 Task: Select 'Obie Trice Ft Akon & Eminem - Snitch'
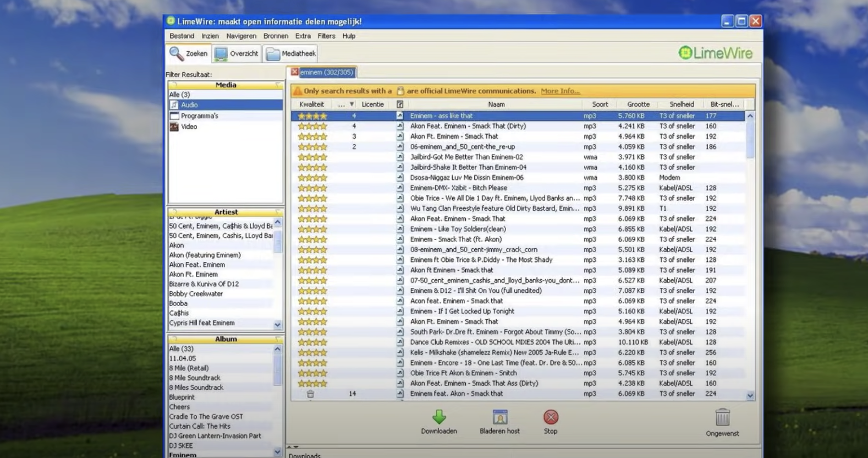pyautogui.click(x=518, y=373)
